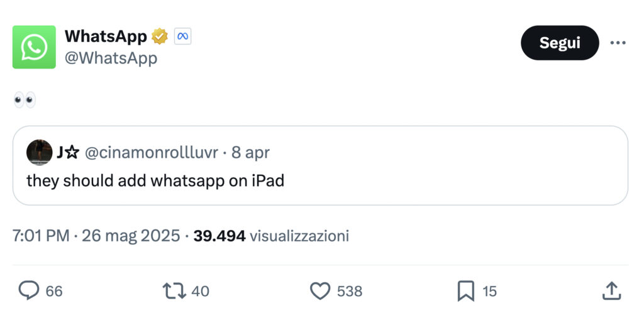The height and width of the screenshot is (313, 644).
Task: Open the WhatsApp display name profile
Action: 106,36
